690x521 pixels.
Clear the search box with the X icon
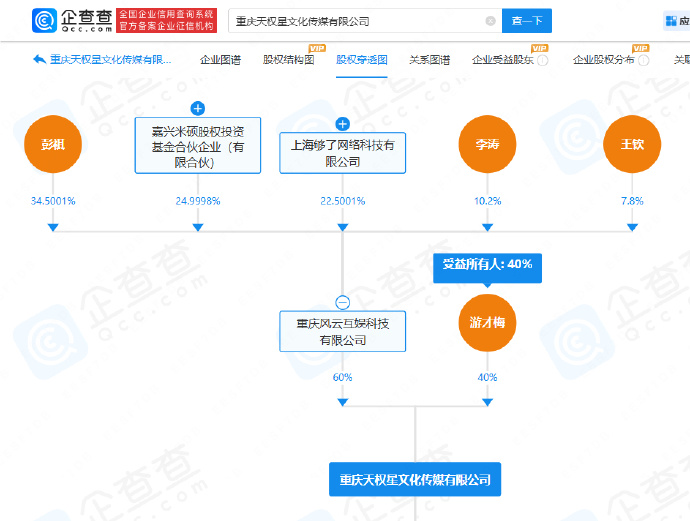[490, 21]
